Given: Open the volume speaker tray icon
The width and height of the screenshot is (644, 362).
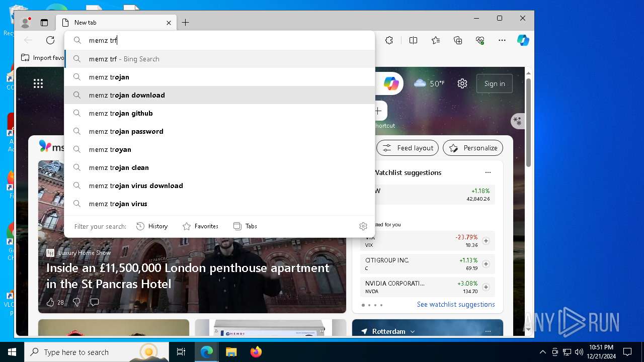Looking at the screenshot, I should click(579, 352).
